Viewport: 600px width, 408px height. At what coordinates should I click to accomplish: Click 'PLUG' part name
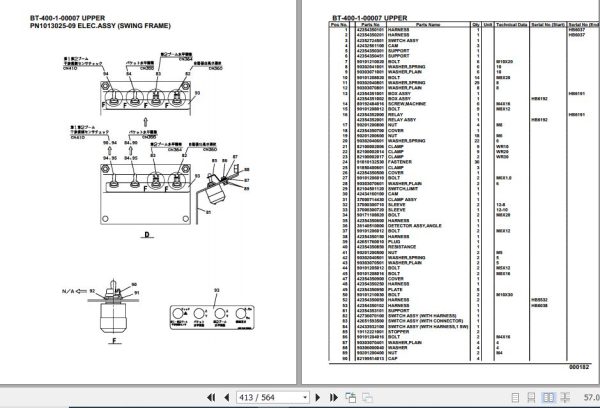394,242
